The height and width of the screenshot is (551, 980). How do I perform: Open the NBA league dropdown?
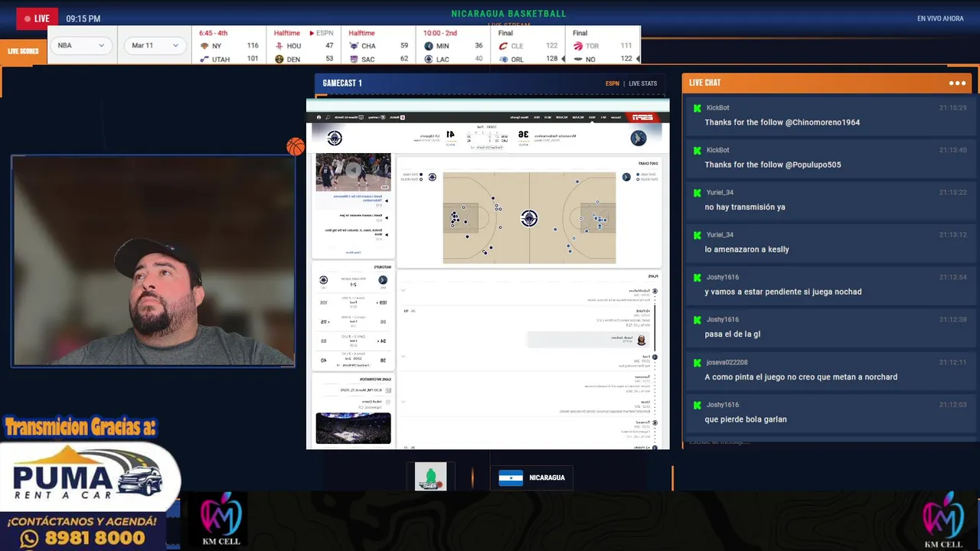click(80, 46)
